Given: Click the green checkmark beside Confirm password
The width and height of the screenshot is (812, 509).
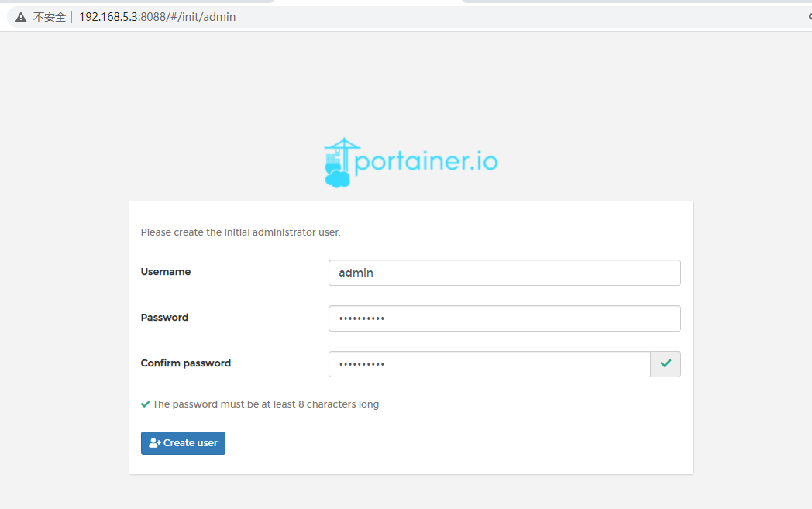Looking at the screenshot, I should pos(665,363).
